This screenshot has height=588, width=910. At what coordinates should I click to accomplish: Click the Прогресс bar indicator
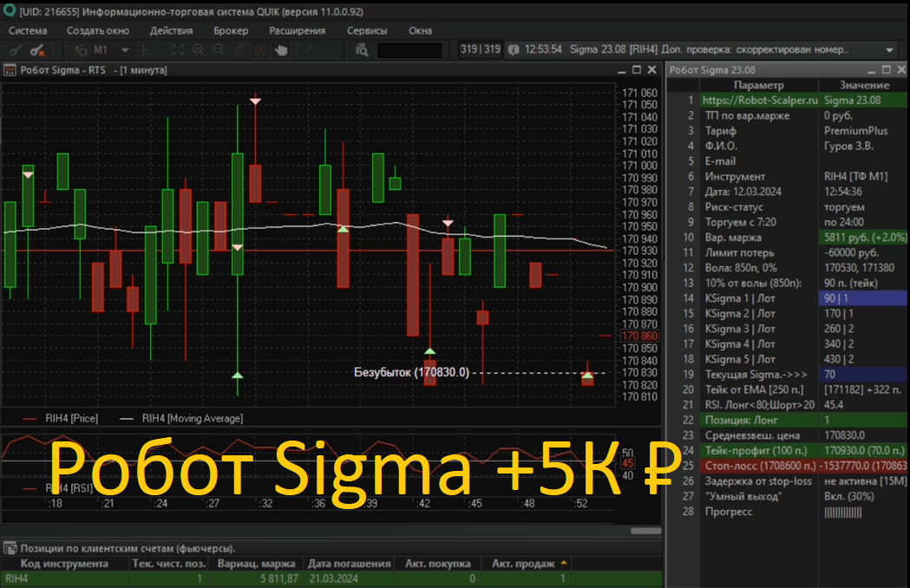pos(842,513)
